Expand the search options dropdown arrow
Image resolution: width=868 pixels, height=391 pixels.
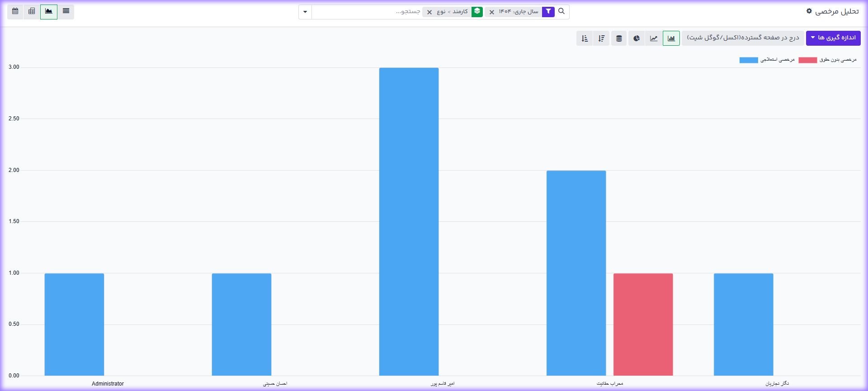click(305, 12)
